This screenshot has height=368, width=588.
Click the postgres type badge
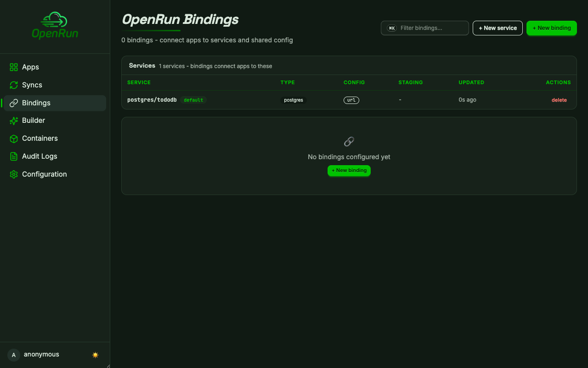(x=294, y=100)
